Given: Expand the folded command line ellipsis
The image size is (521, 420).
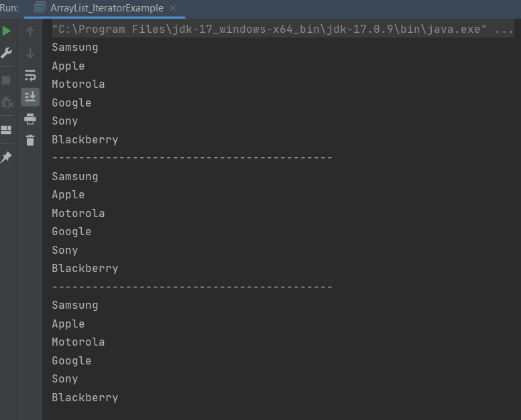Looking at the screenshot, I should [x=504, y=29].
